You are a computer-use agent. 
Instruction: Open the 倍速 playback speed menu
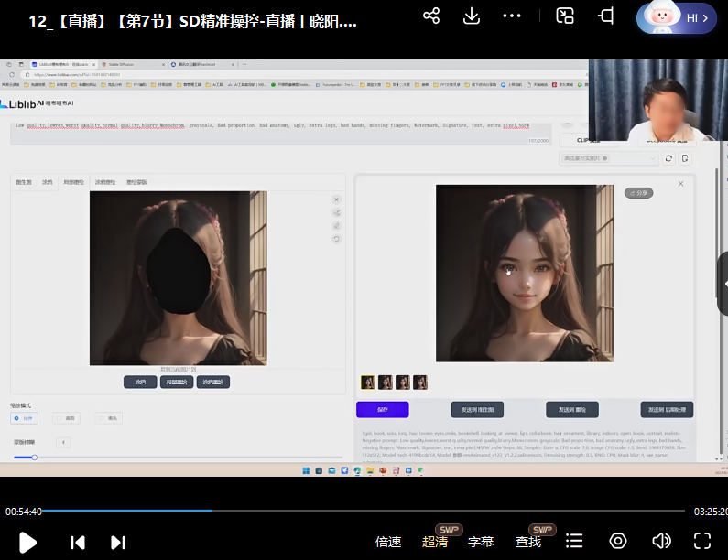point(388,542)
